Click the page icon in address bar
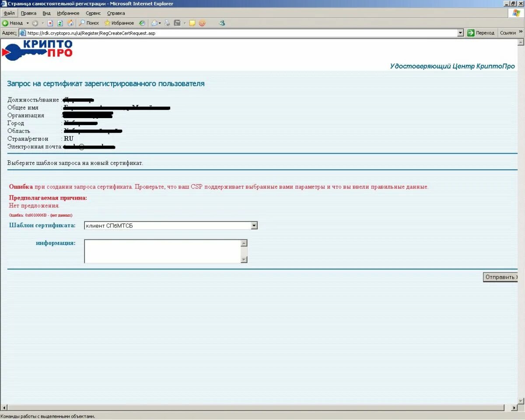 pos(23,33)
